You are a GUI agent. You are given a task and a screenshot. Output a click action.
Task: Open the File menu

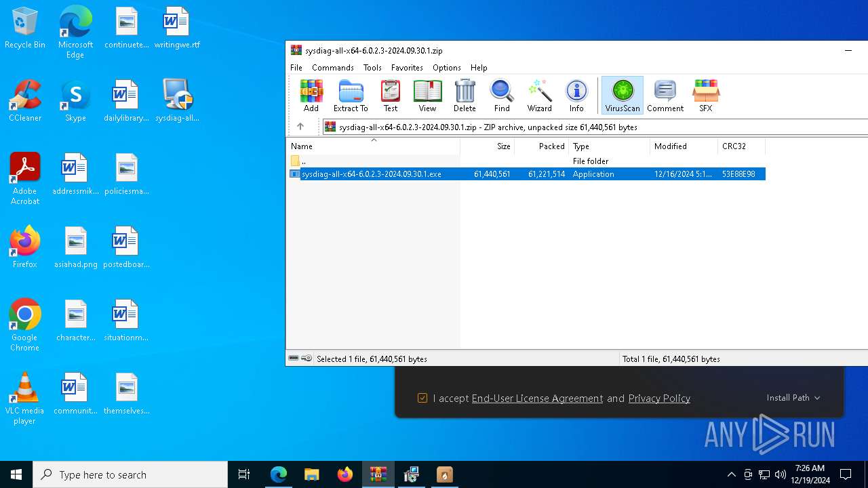(296, 68)
